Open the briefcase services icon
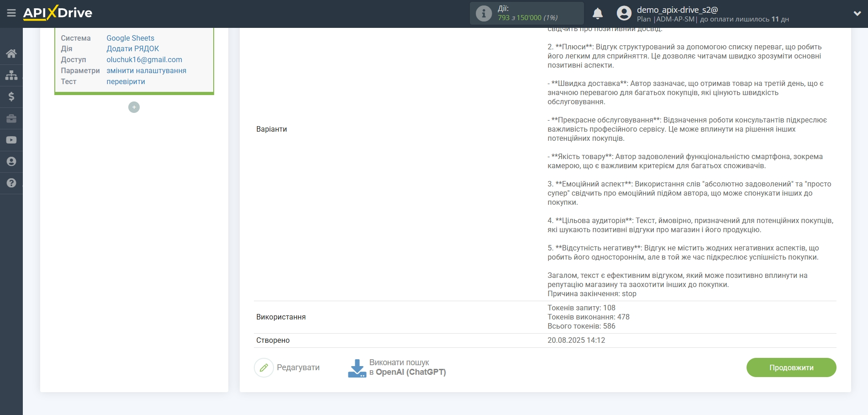The image size is (868, 415). 11,118
